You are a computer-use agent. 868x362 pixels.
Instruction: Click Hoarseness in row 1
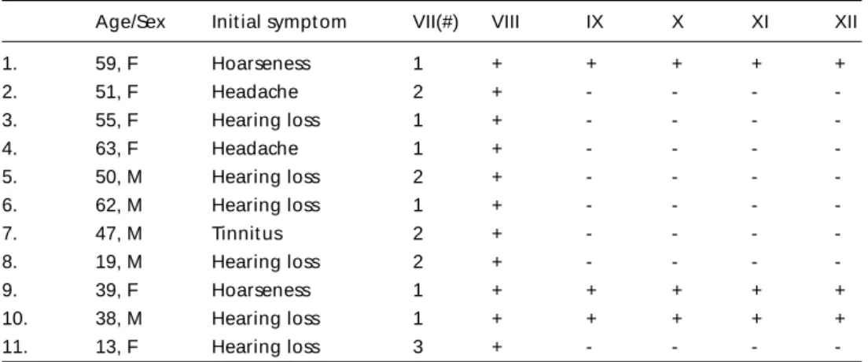[261, 64]
